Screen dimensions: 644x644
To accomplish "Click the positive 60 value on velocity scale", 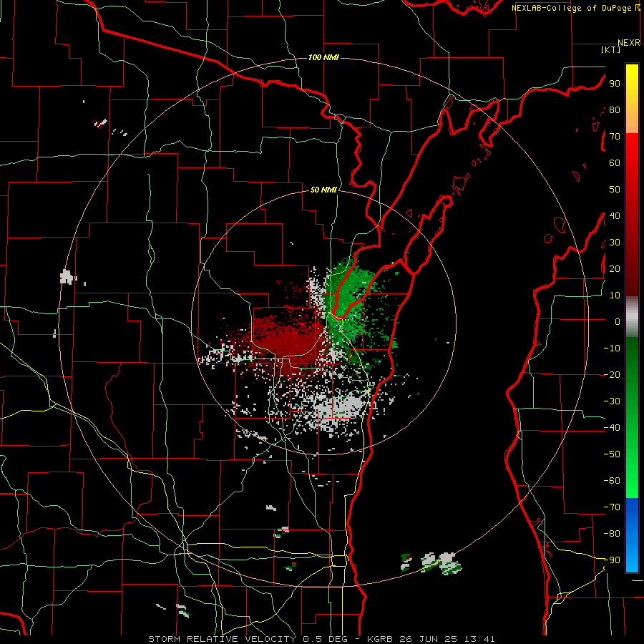I will 615,162.
